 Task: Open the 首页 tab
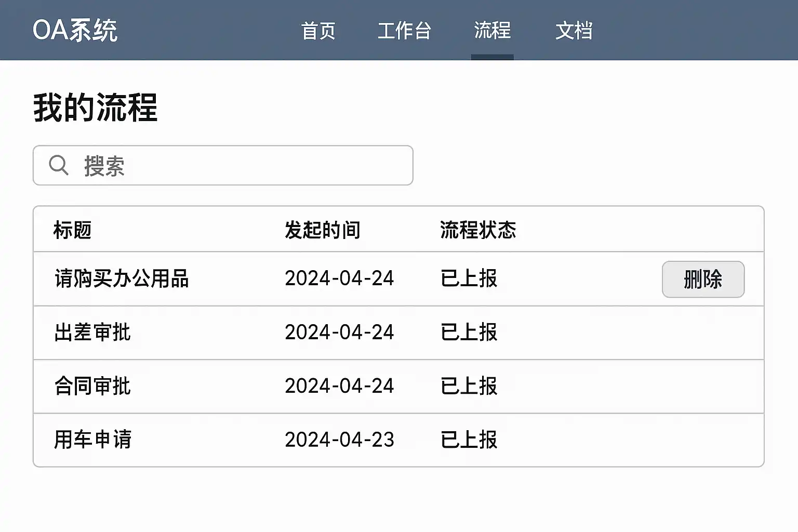tap(318, 31)
